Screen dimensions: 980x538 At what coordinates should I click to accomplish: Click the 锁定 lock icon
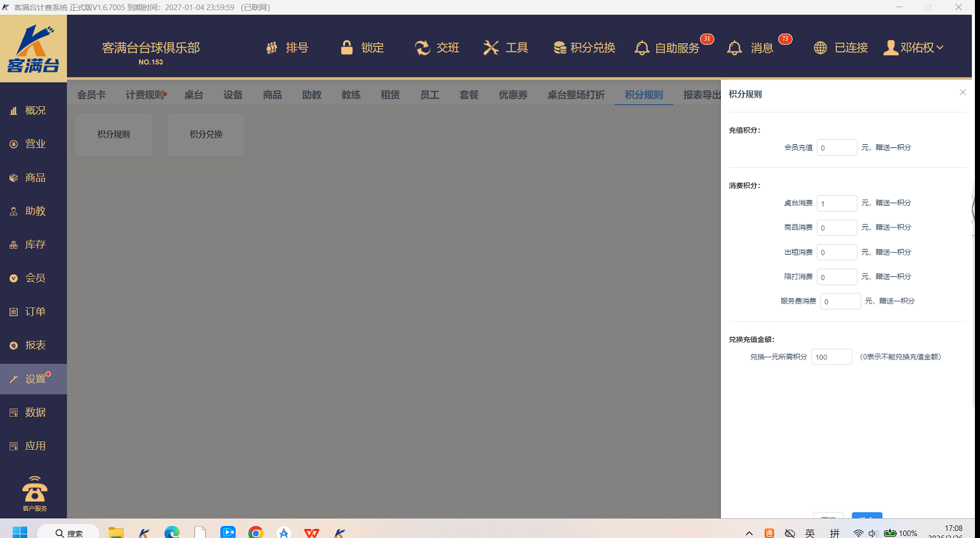tap(347, 48)
